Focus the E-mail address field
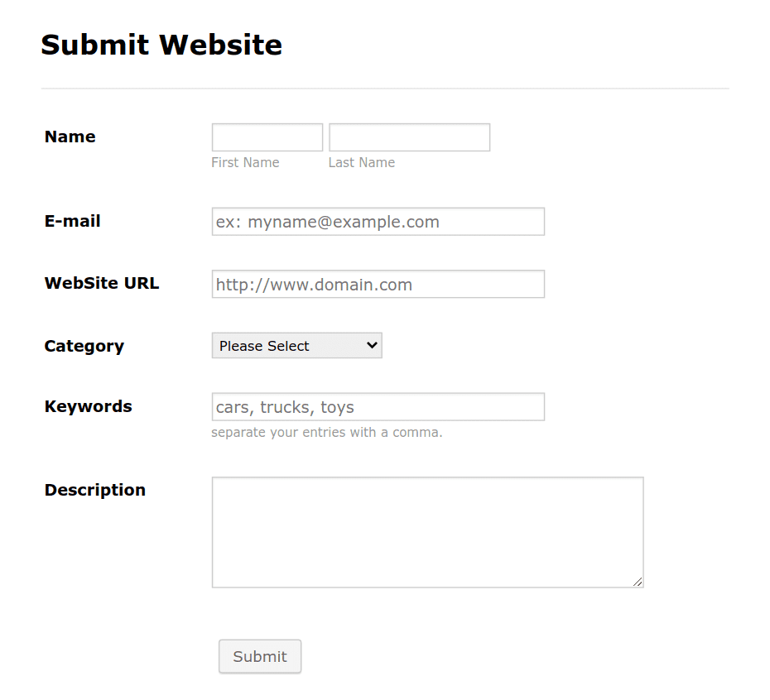 tap(378, 222)
